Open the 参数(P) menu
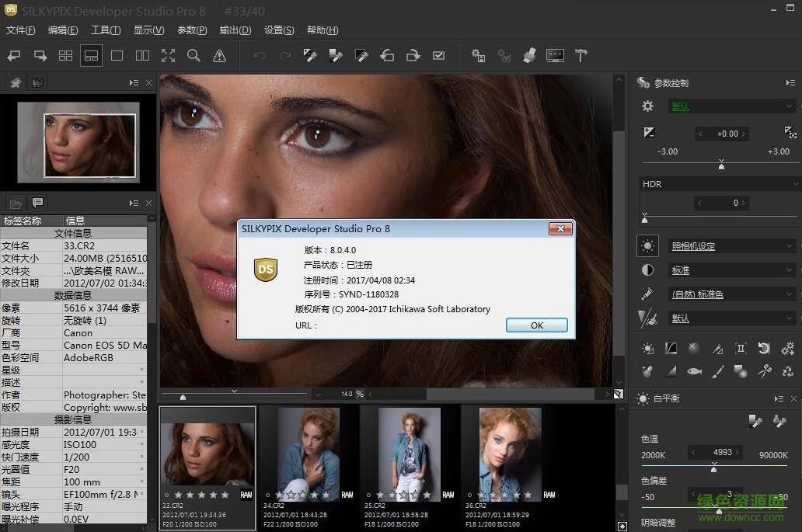This screenshot has height=532, width=802. click(192, 30)
